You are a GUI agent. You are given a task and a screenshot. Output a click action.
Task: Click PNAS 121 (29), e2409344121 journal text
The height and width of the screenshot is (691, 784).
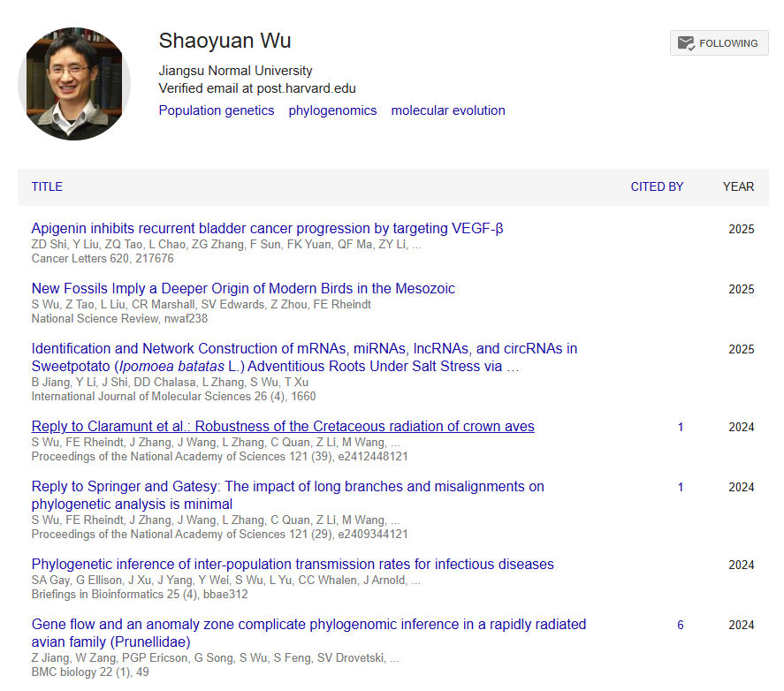[219, 535]
